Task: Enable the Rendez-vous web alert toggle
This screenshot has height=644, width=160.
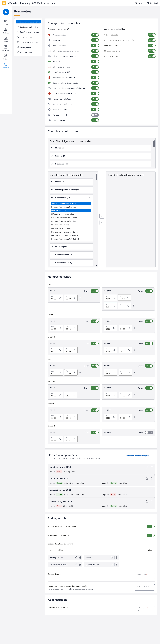Action: [95, 115]
